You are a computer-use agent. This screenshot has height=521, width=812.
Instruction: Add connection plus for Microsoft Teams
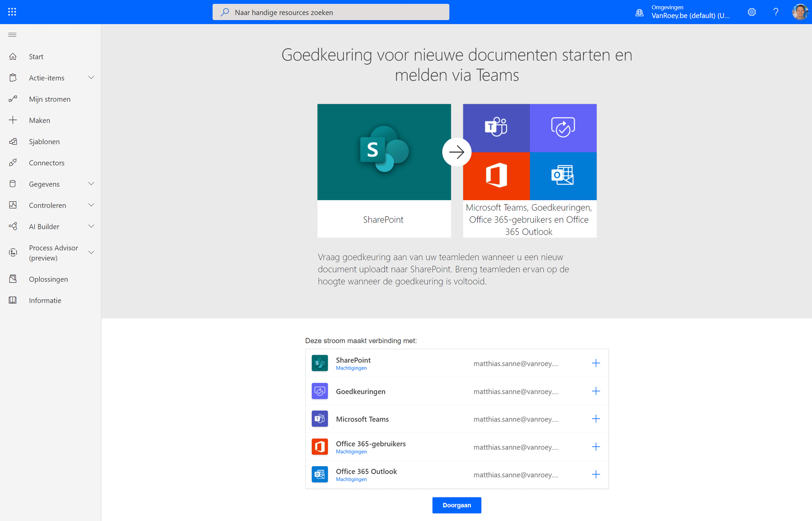[596, 419]
